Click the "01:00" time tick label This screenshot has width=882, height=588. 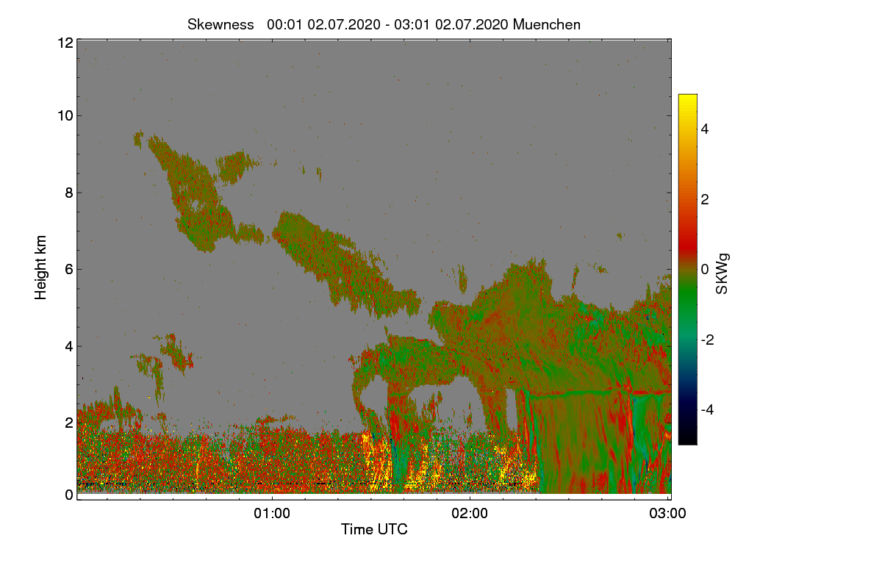(272, 513)
